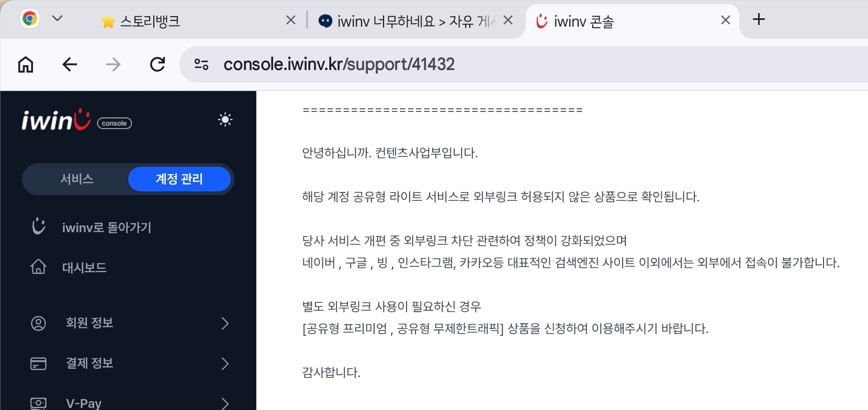Reload the page with the refresh icon
This screenshot has height=410, width=868.
click(x=157, y=64)
